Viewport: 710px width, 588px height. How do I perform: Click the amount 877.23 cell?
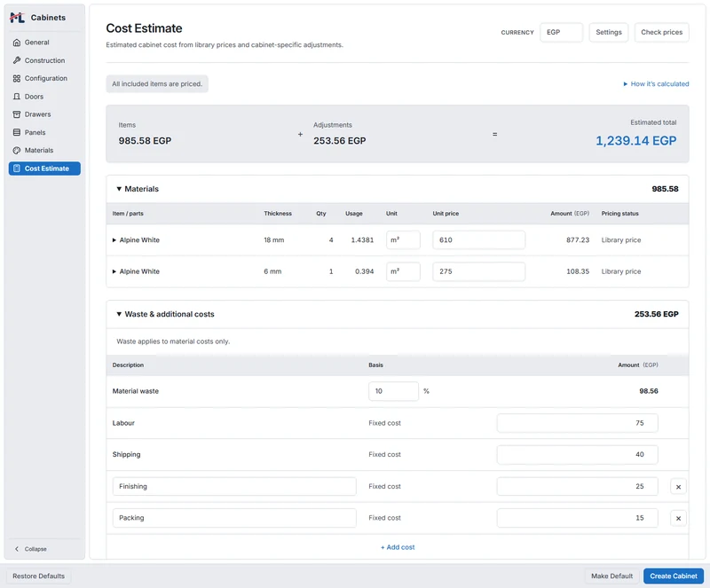coord(578,240)
